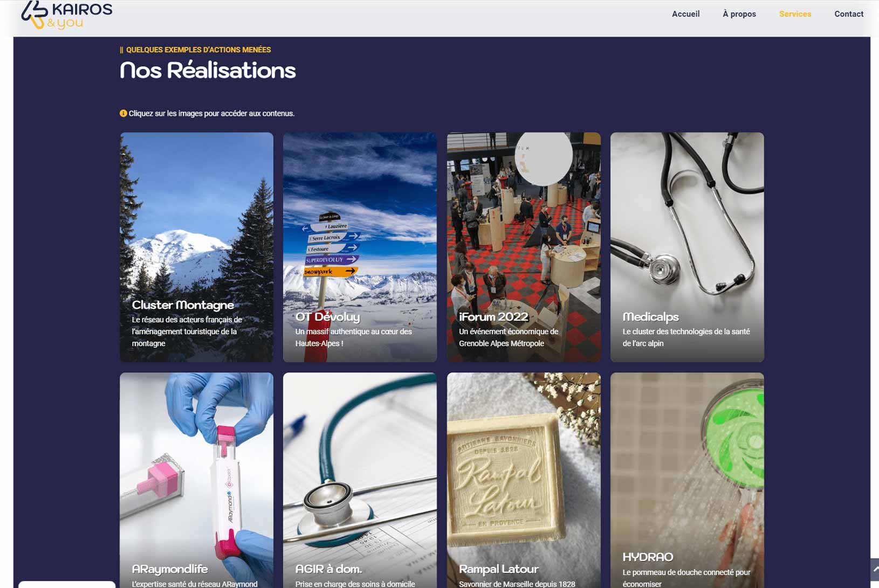The image size is (879, 588).
Task: Go to the À propos page
Action: [739, 14]
